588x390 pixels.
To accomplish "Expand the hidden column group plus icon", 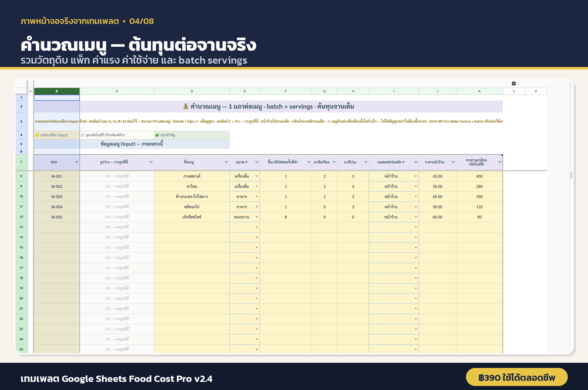I will (514, 84).
